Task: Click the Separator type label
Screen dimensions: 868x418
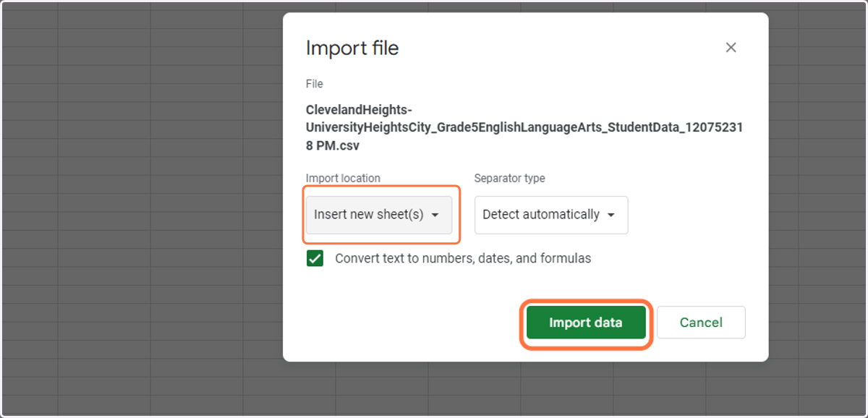Action: (510, 178)
